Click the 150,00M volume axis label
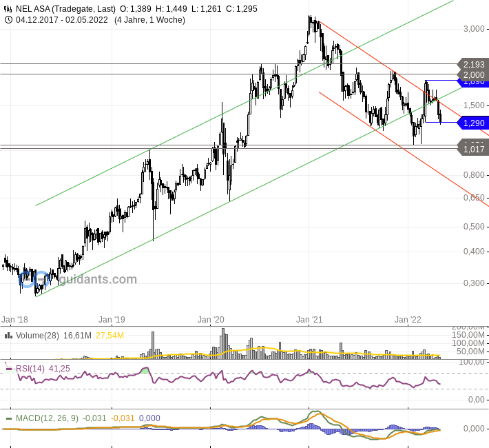Image resolution: width=489 pixels, height=448 pixels. click(468, 335)
